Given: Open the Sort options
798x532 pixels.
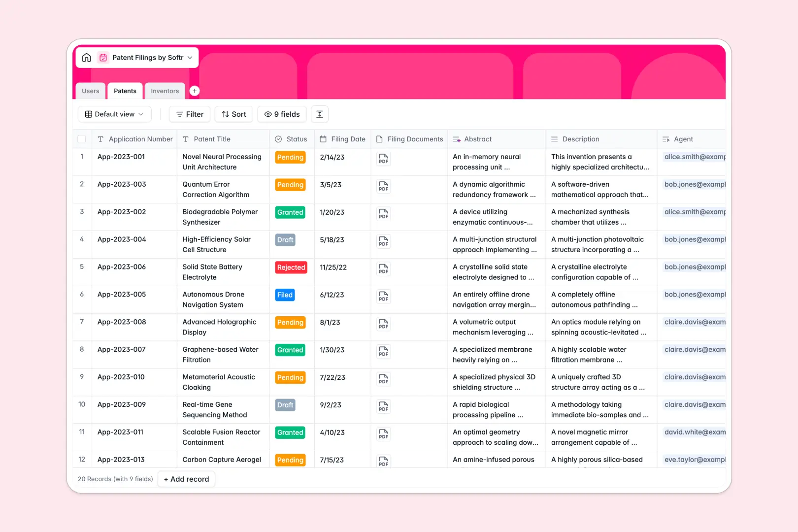Looking at the screenshot, I should 233,114.
